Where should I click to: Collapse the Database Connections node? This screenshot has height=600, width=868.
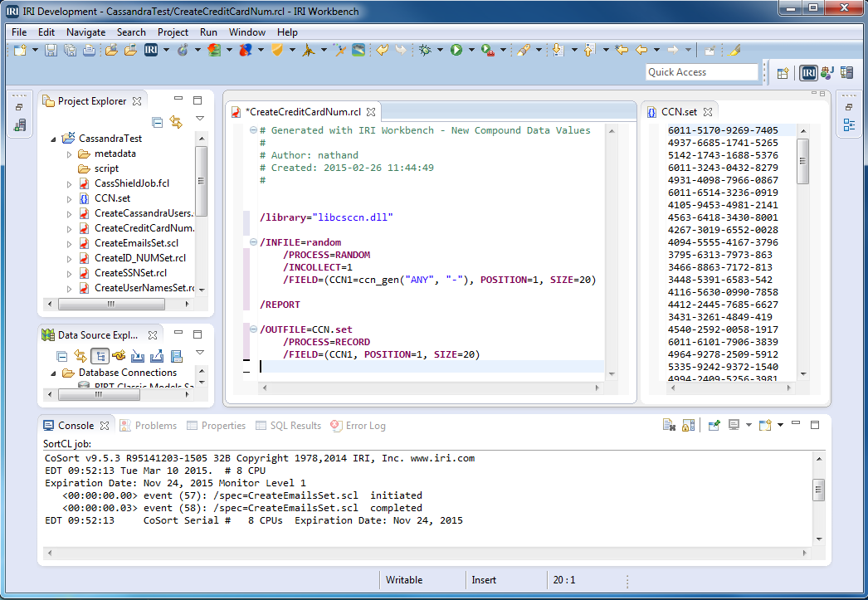point(54,373)
